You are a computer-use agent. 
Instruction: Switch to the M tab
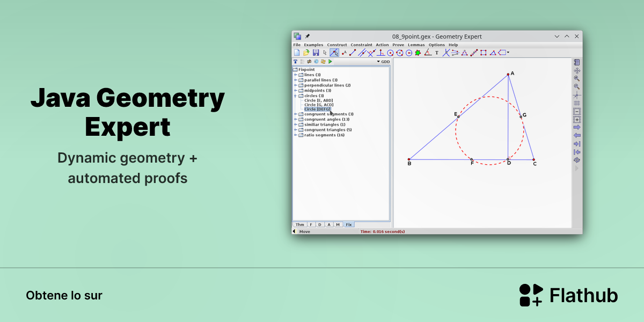coord(338,224)
